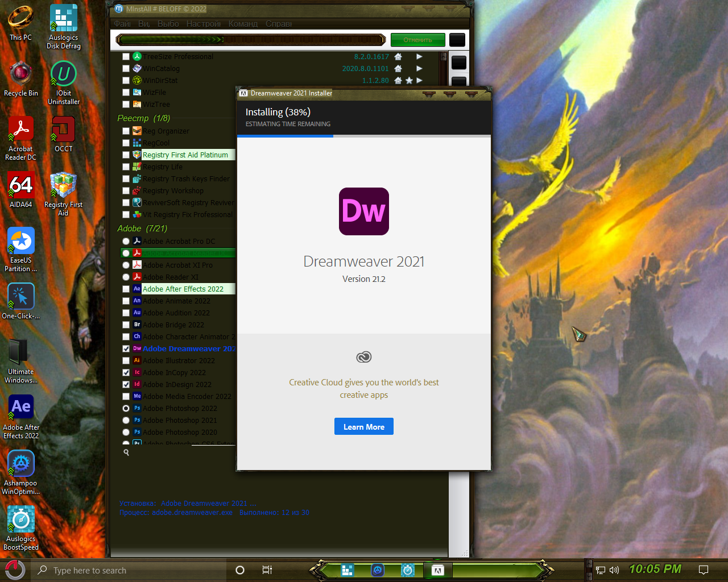Open the notification center button

click(704, 570)
